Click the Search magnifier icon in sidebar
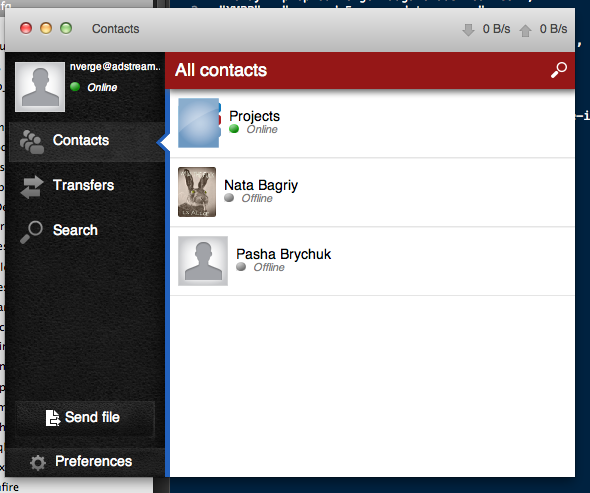 [31, 232]
